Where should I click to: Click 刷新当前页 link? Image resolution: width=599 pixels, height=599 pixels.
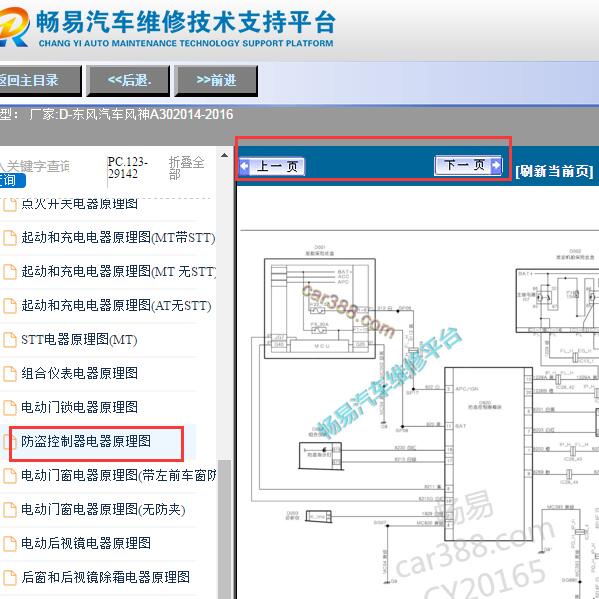pos(554,171)
